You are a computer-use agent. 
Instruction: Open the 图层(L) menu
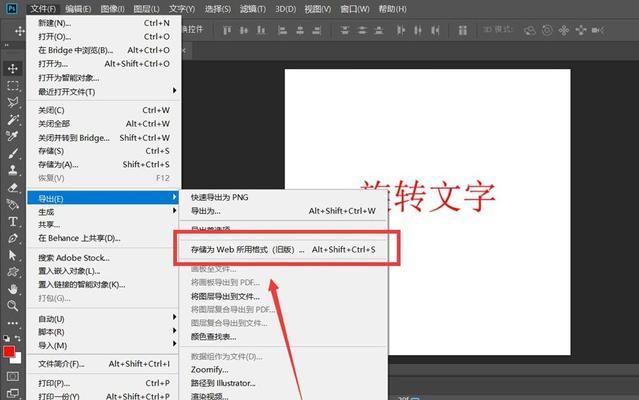pos(146,9)
